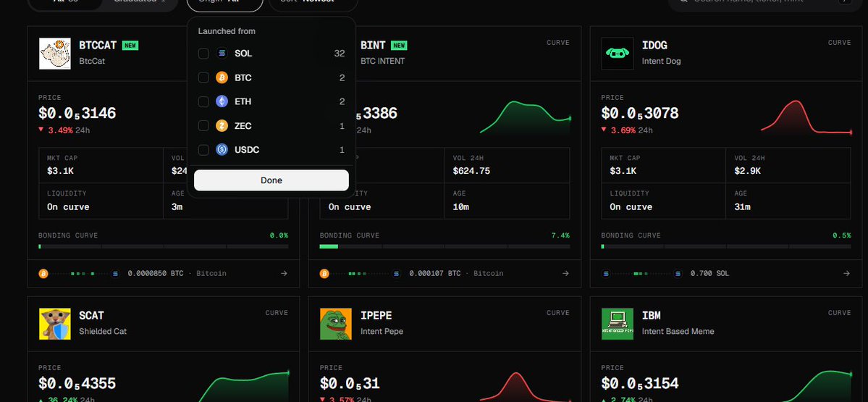
Task: Open the BINT token title
Action: point(373,46)
